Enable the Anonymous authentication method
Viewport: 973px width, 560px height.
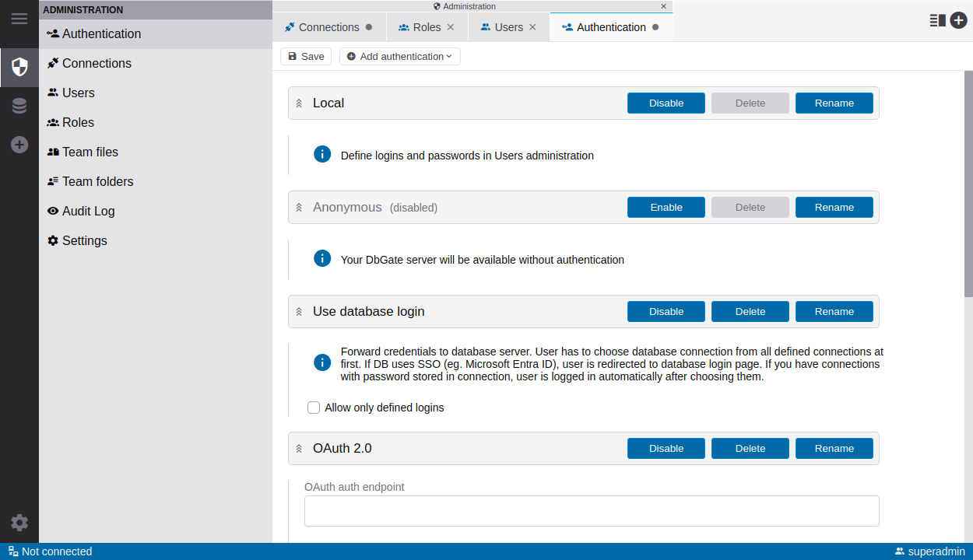click(x=666, y=208)
